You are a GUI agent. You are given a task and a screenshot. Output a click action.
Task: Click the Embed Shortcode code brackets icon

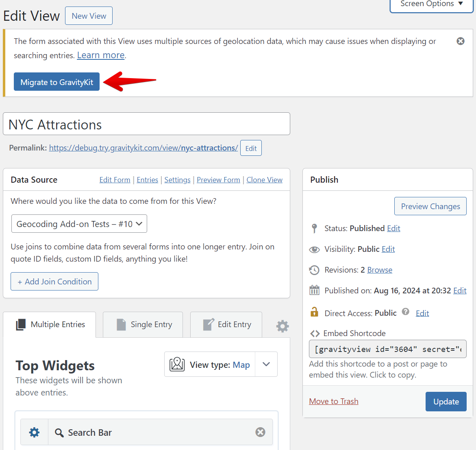click(315, 334)
